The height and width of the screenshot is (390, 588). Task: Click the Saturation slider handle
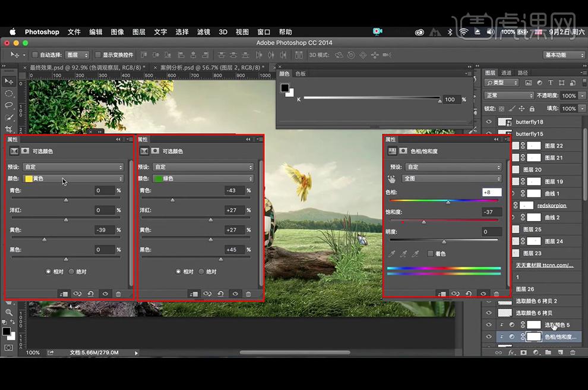tap(423, 222)
